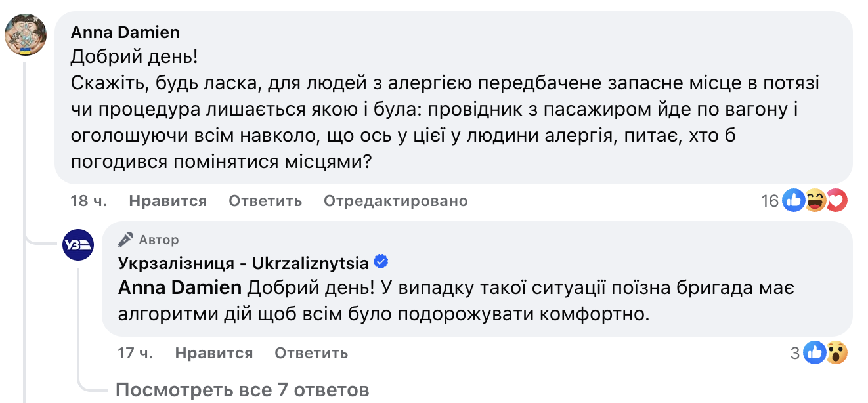Click heart reaction icon on Anna's comment
Viewport: 868px width, 403px height.
point(836,201)
